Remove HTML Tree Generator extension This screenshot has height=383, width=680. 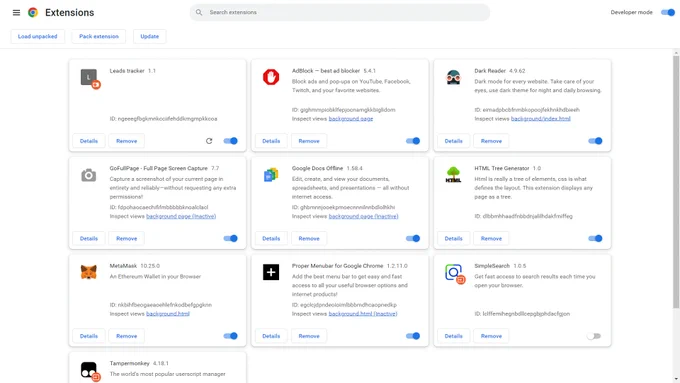(x=491, y=239)
